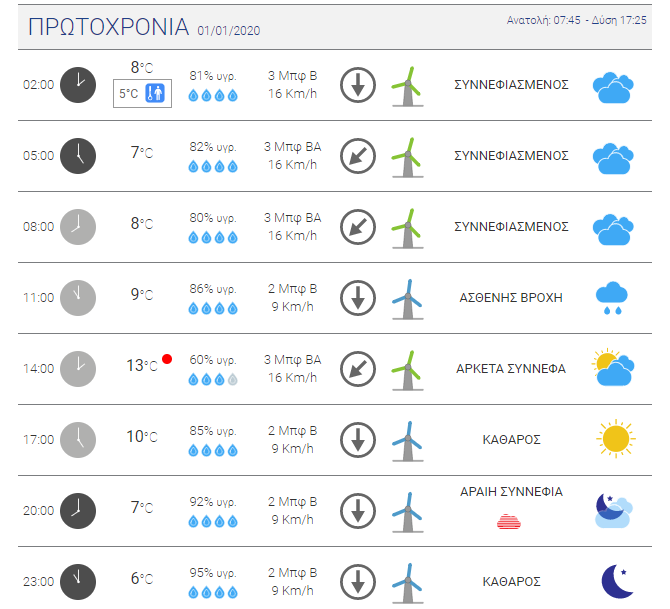Image resolution: width=670 pixels, height=609 pixels.
Task: Click the crescent moon icon at 23:00
Action: [617, 581]
